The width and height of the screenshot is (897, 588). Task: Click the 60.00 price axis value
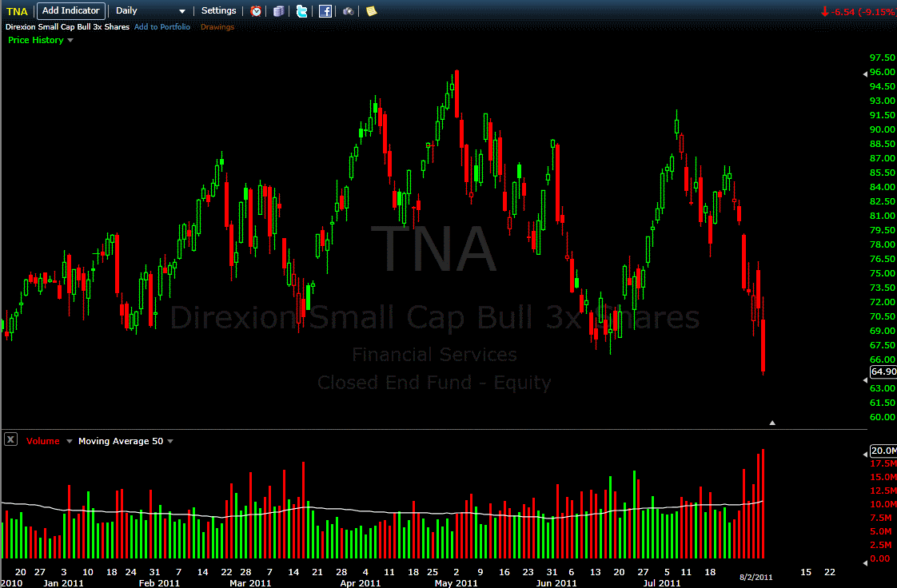pyautogui.click(x=882, y=417)
